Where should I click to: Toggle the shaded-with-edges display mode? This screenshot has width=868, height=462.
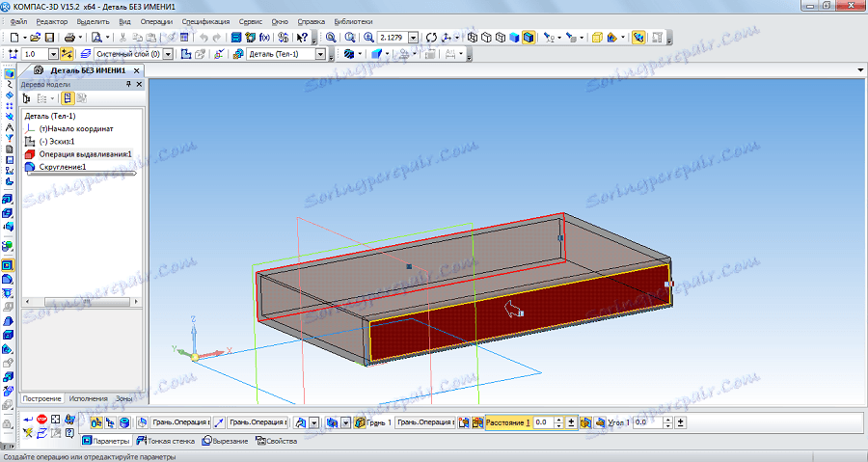529,38
